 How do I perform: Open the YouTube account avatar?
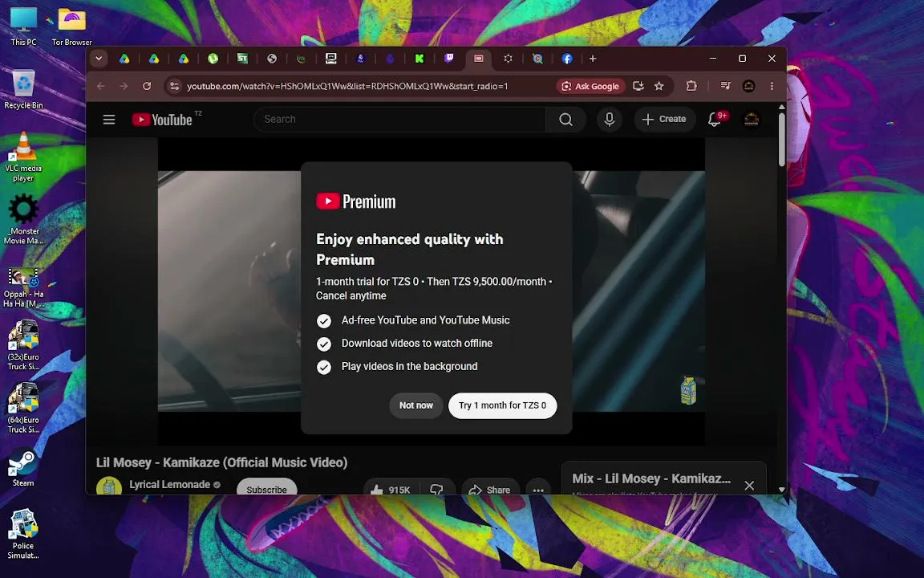pos(752,120)
